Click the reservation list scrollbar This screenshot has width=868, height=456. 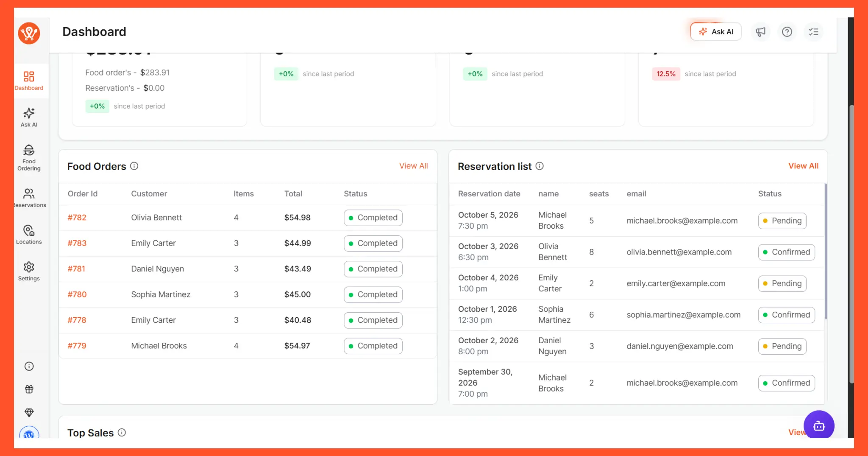point(826,251)
